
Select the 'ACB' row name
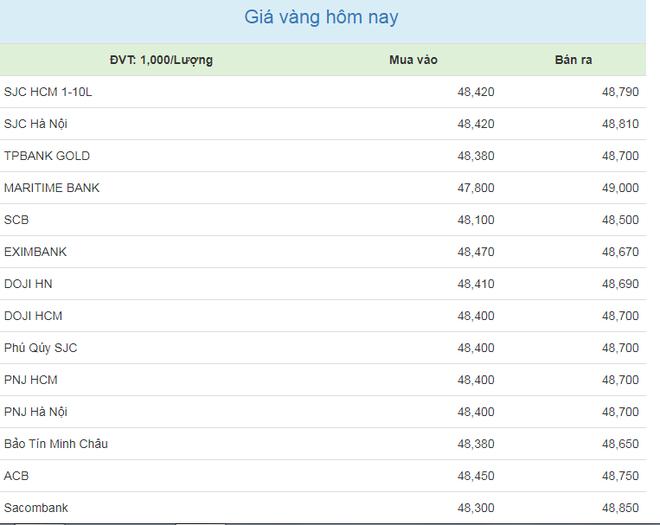16,476
